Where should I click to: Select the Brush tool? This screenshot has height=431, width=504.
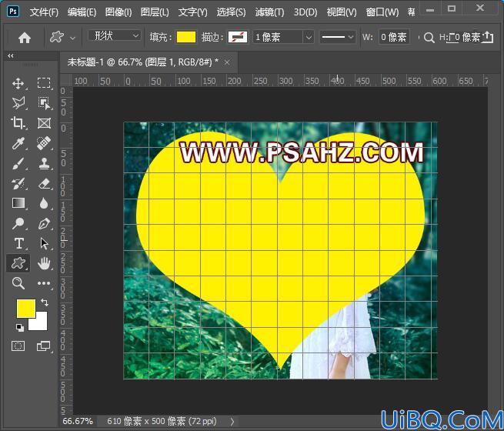pos(18,164)
